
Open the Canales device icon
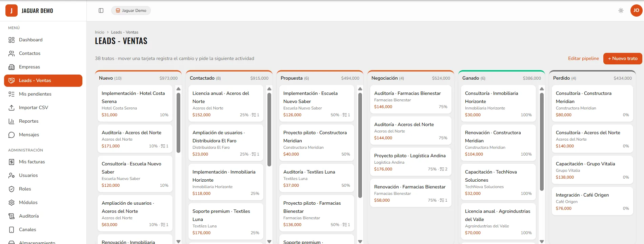click(x=12, y=230)
